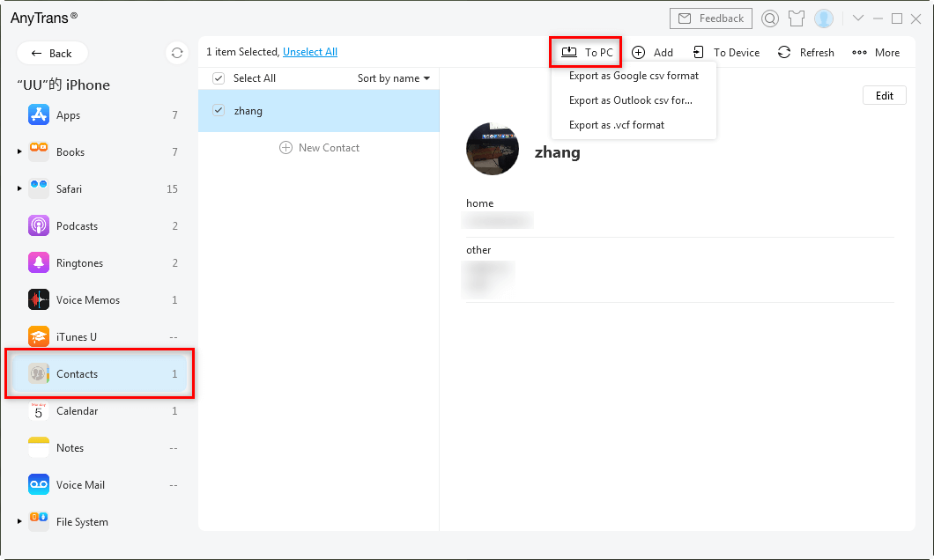Choose Export as Outlook csv format

coord(634,100)
